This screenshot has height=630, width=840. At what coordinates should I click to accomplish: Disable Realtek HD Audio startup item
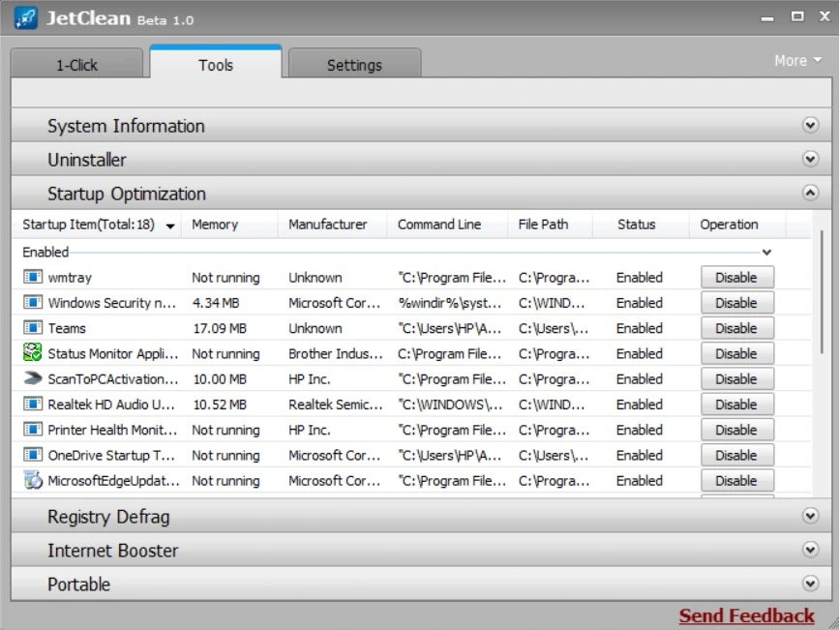coord(737,405)
